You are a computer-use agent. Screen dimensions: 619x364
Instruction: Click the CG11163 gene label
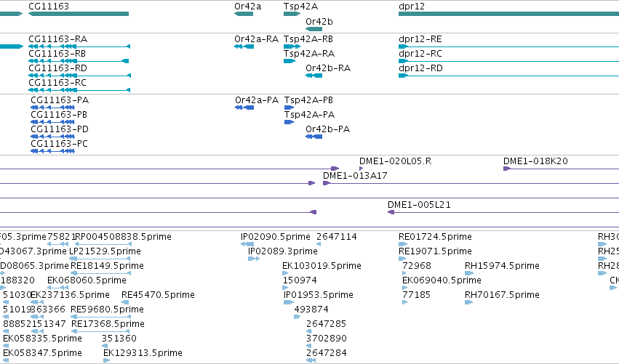click(49, 7)
